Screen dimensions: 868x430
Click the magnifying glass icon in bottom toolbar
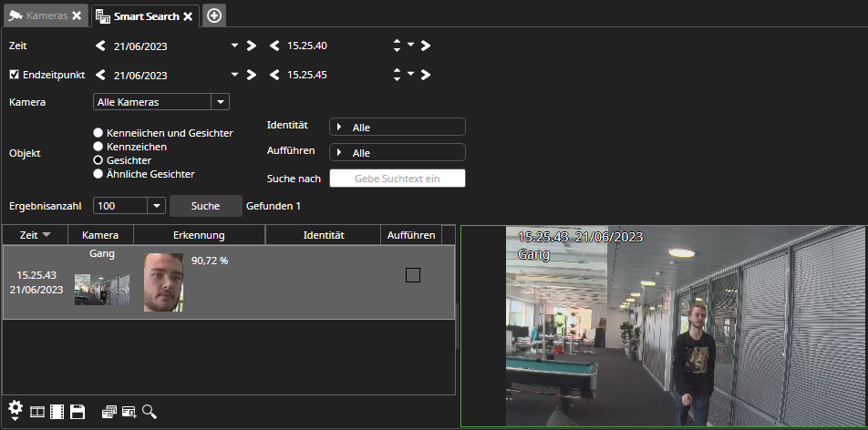150,412
